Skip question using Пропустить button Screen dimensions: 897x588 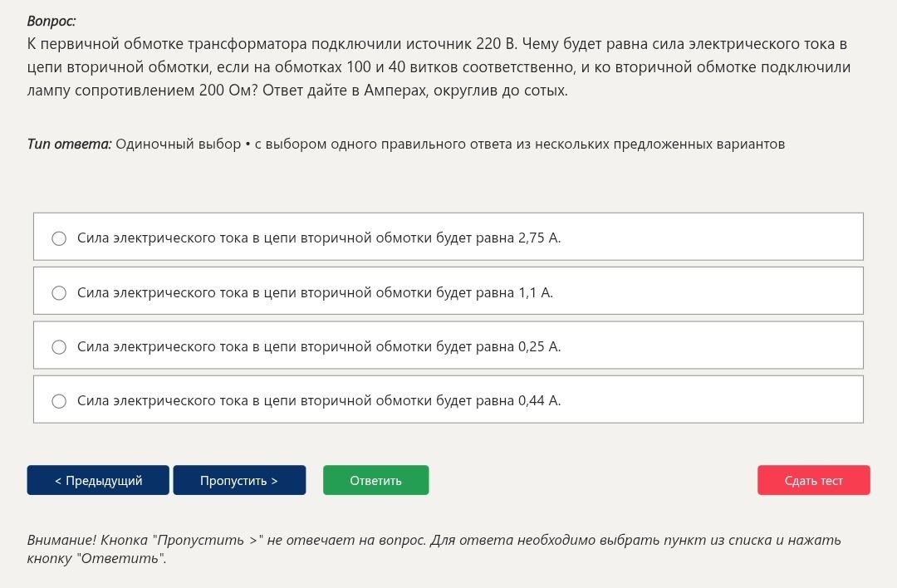pos(239,480)
